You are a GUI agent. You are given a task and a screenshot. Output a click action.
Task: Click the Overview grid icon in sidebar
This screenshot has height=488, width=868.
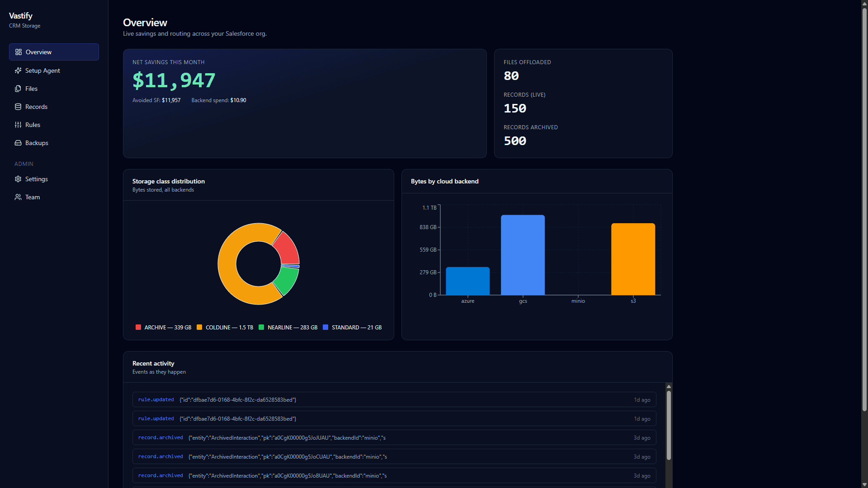click(19, 52)
